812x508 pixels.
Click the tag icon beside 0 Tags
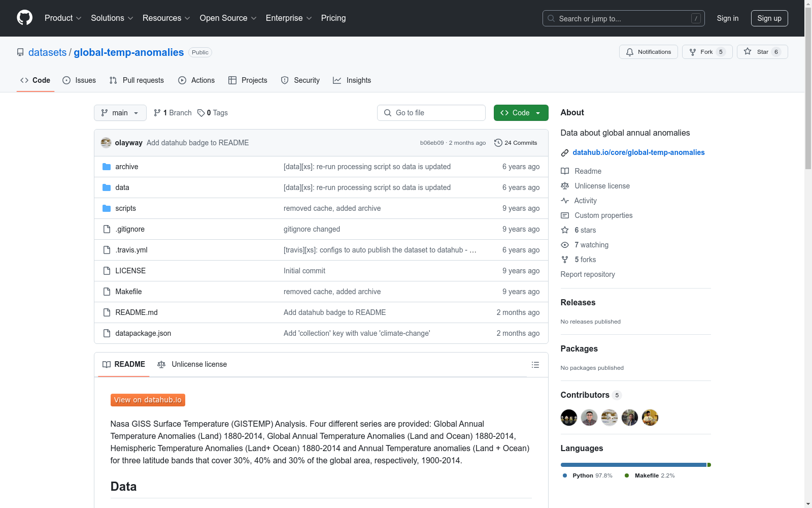point(201,113)
